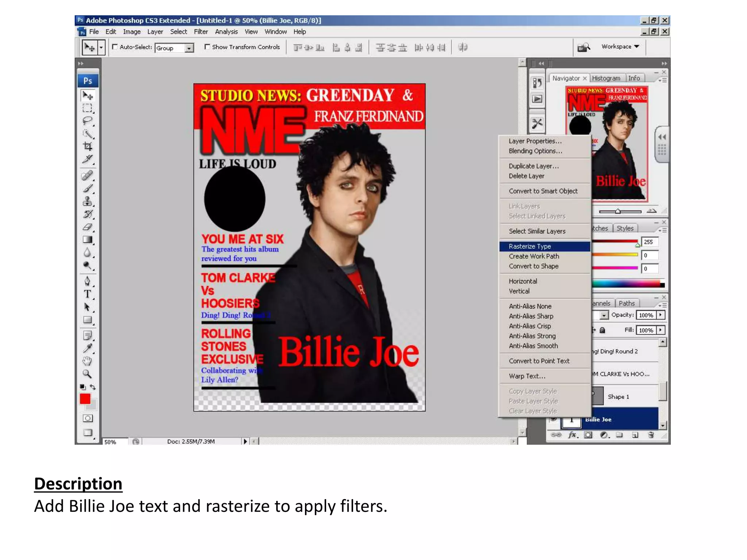Select the Slice tool
The height and width of the screenshot is (560, 747).
pyautogui.click(x=88, y=159)
